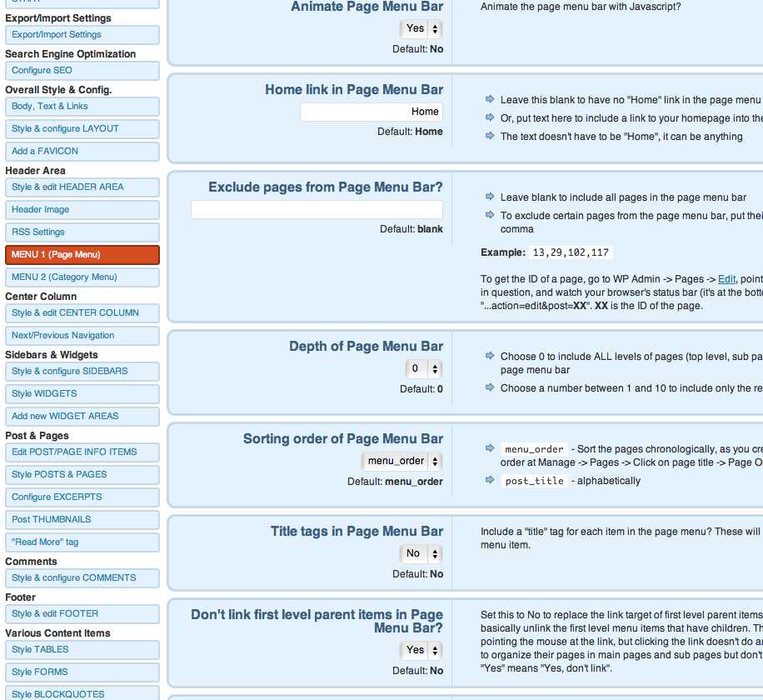
Task: Open MENU 2 (Category Menu)
Action: coord(82,277)
